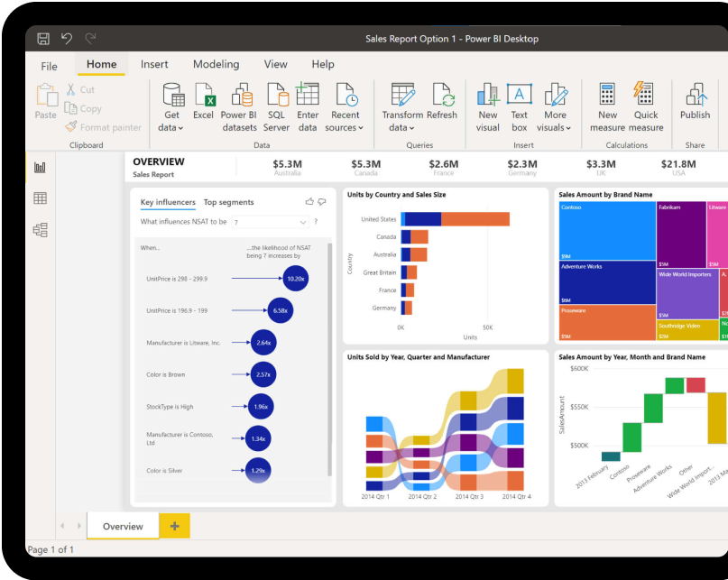Switch to Top segments tab
This screenshot has height=580, width=728.
click(228, 202)
